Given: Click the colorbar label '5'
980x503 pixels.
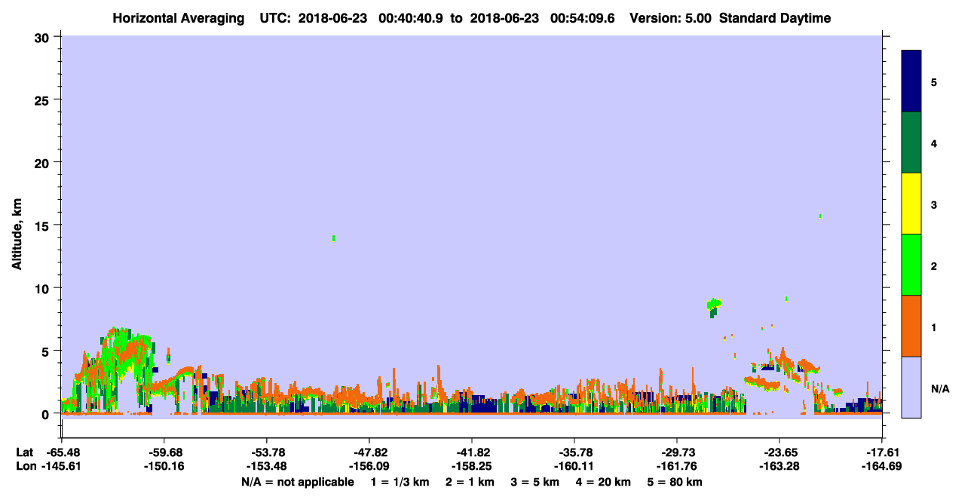Looking at the screenshot, I should (x=934, y=81).
